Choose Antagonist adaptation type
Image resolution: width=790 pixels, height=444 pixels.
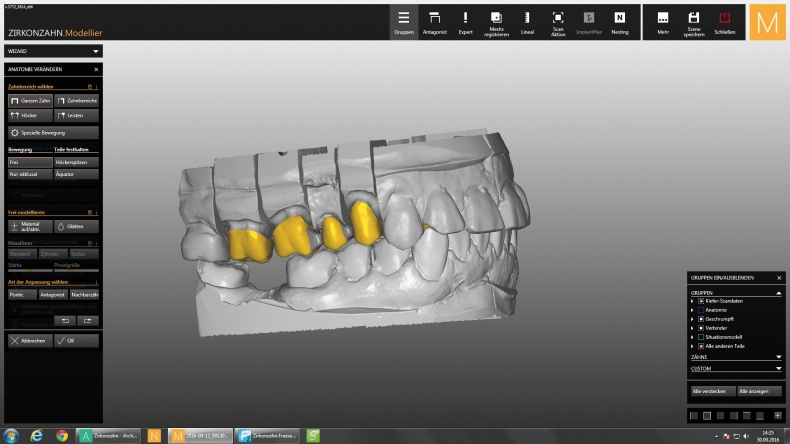[x=53, y=294]
